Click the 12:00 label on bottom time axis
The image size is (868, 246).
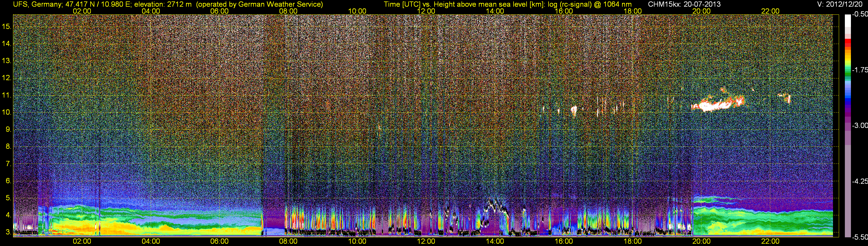point(426,241)
